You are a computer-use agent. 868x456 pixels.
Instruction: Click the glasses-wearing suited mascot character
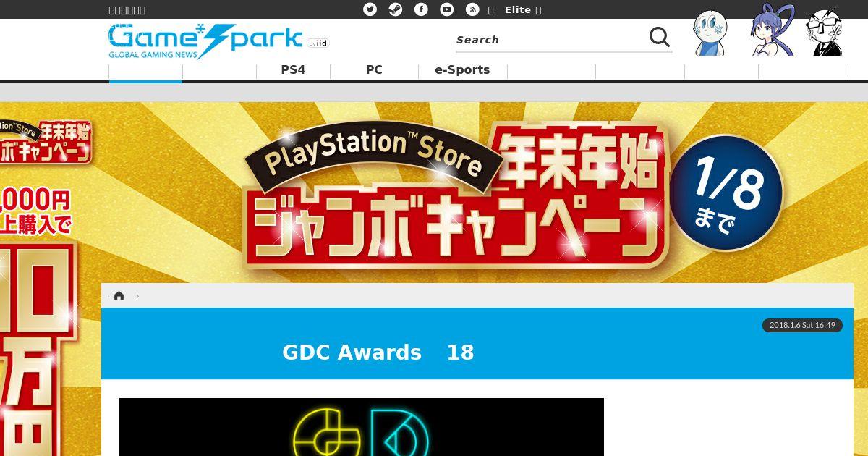pos(824,31)
